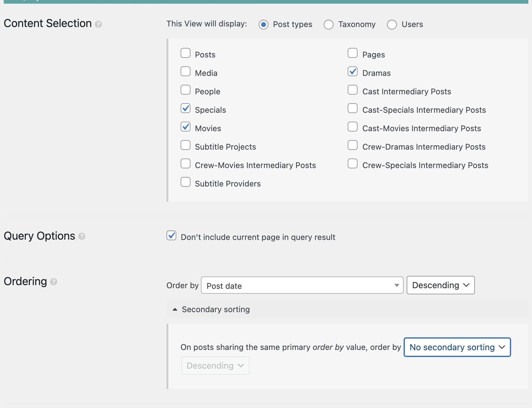The image size is (532, 408).
Task: Check Cast-Specials Intermediary Posts checkbox
Action: tap(353, 108)
